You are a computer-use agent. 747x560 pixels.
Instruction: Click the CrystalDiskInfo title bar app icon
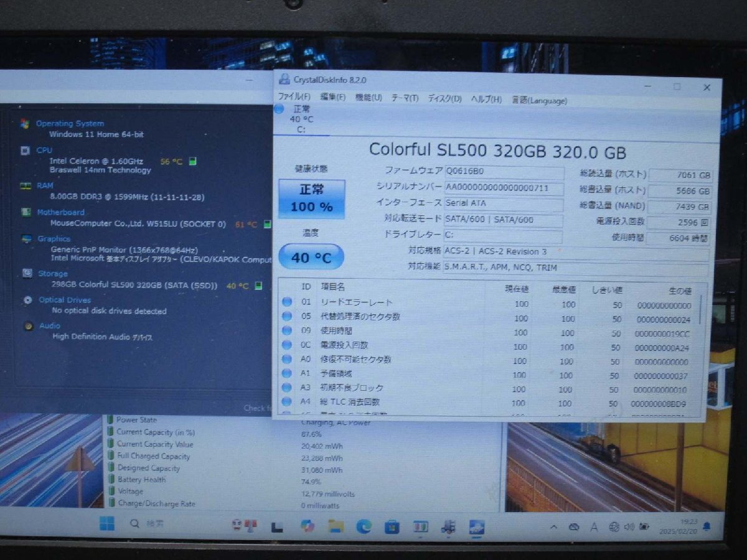coord(284,79)
